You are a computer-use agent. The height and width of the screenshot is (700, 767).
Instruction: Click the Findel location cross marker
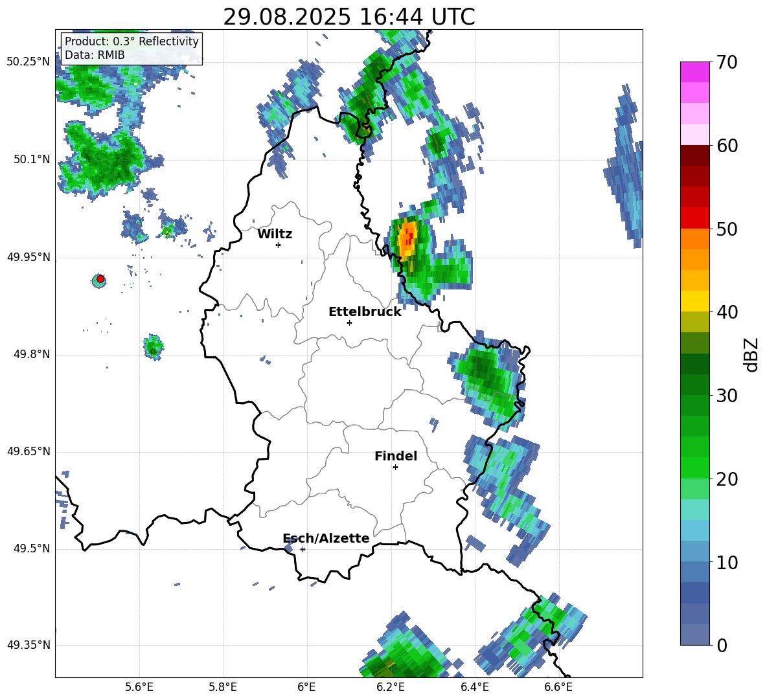click(395, 468)
